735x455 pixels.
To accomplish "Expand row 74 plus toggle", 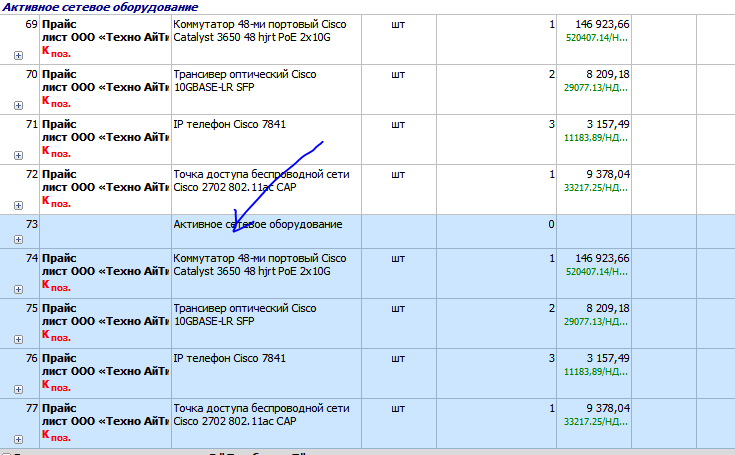I will point(18,290).
